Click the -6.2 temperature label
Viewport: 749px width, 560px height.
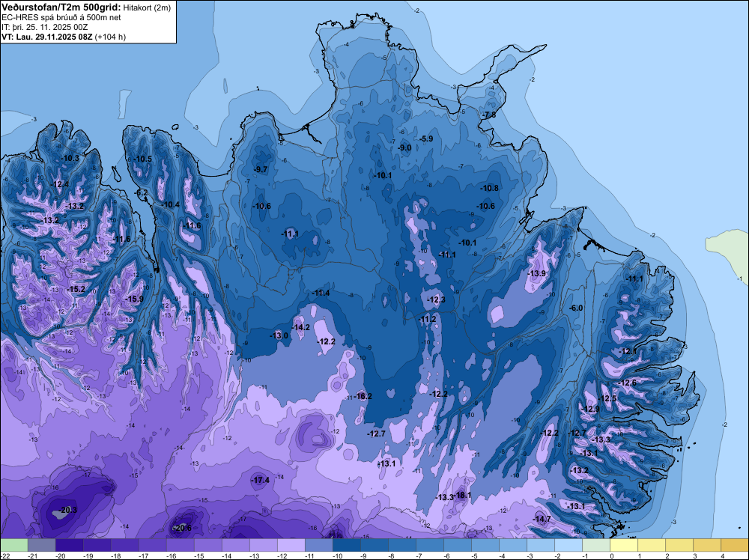pyautogui.click(x=141, y=193)
